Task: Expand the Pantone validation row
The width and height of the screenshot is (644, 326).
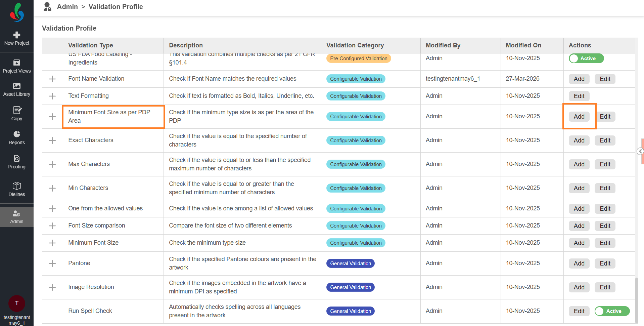Action: tap(52, 263)
